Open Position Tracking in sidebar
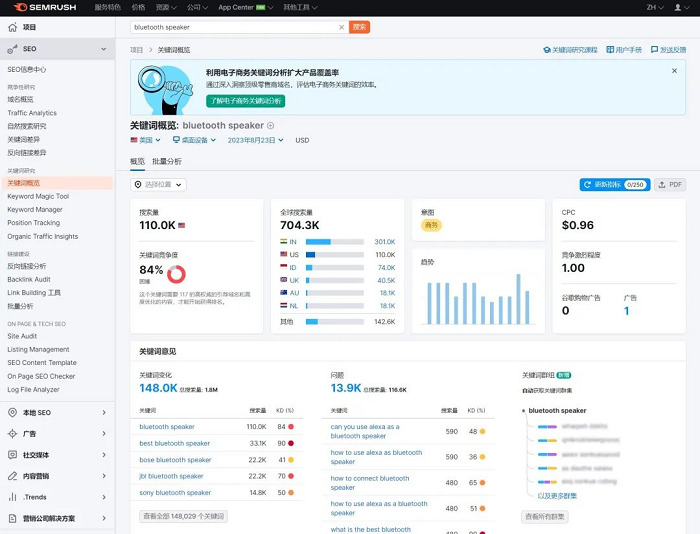 click(x=33, y=223)
